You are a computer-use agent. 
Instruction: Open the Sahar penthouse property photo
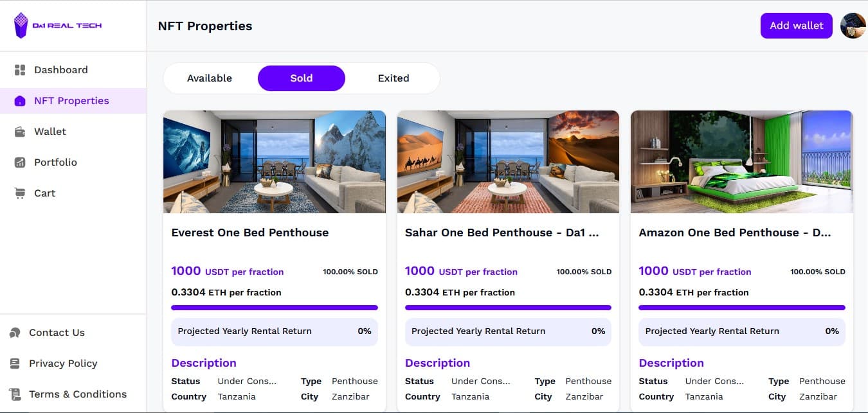[508, 161]
